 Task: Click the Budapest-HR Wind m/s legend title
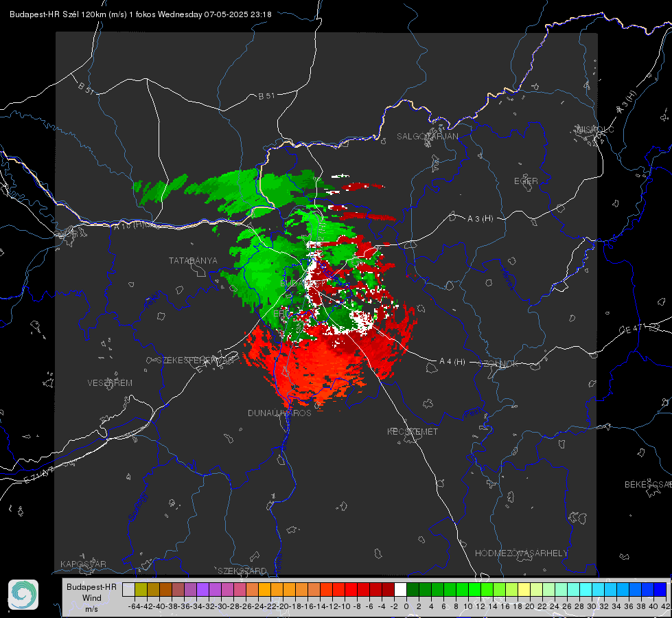pos(92,598)
